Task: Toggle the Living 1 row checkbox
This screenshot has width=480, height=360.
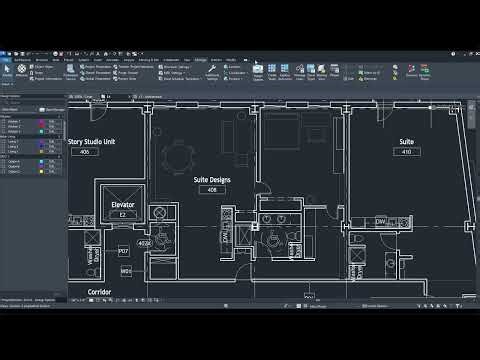Action: (x=4, y=142)
